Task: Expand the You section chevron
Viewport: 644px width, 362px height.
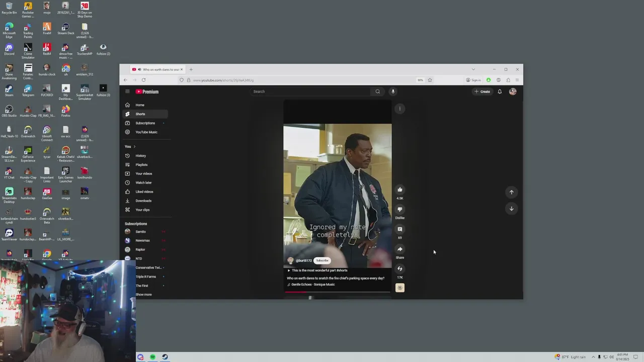Action: tap(134, 147)
